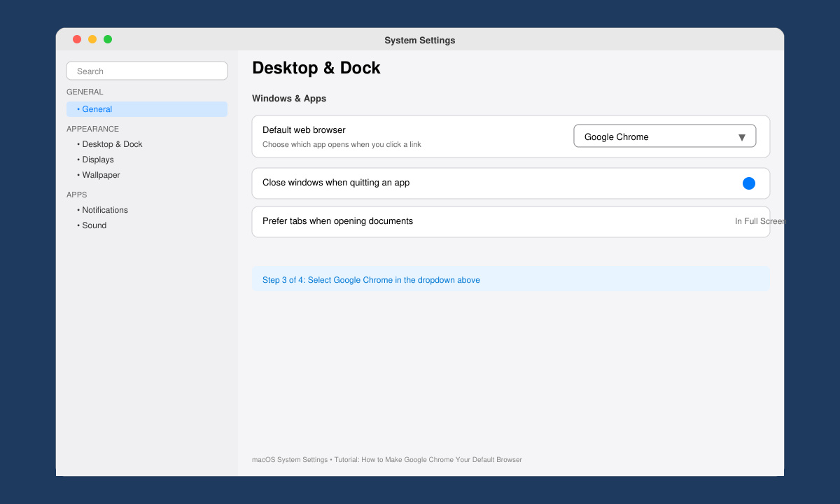Click the Search field in the sidebar
This screenshot has height=504, width=840.
[147, 71]
